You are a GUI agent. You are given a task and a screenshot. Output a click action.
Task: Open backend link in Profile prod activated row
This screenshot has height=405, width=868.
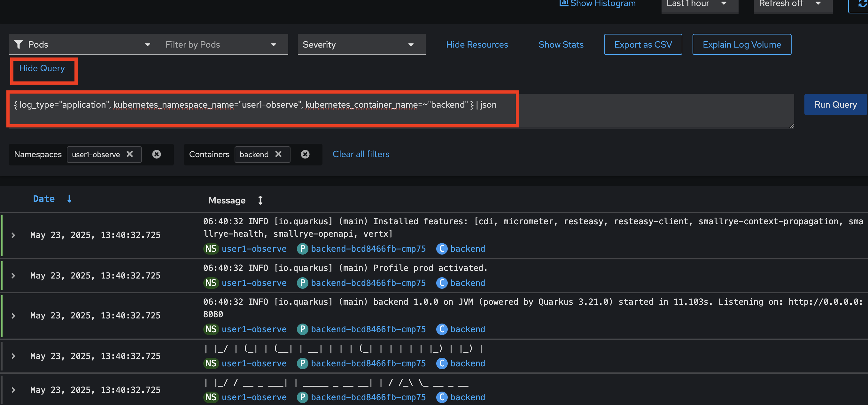pos(468,283)
